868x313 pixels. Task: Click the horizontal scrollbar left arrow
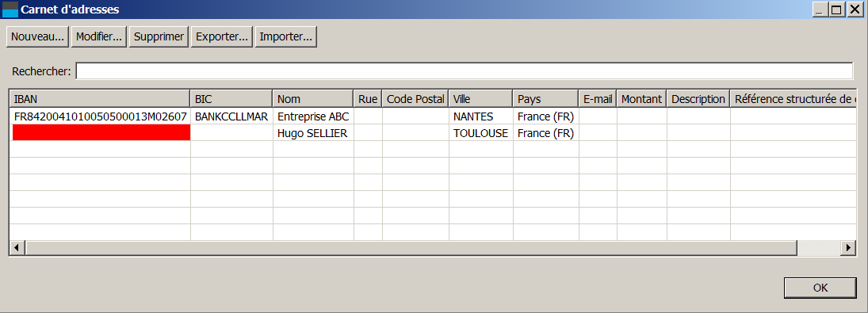17,248
